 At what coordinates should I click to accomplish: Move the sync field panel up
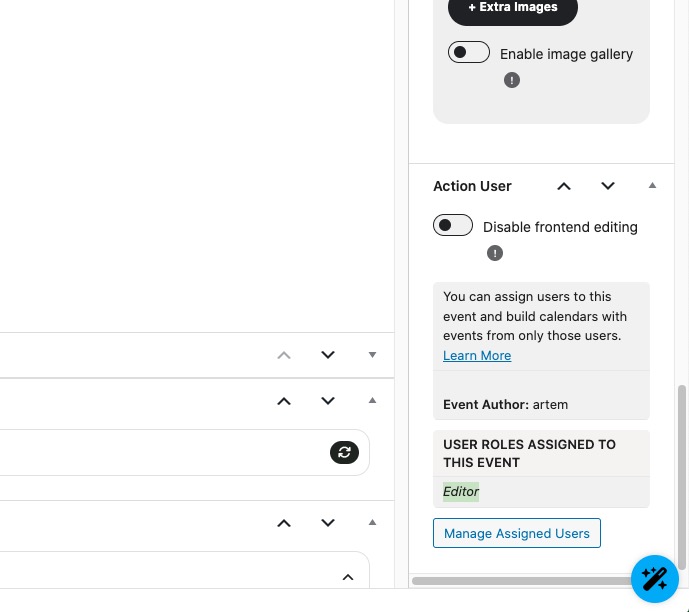(x=284, y=401)
